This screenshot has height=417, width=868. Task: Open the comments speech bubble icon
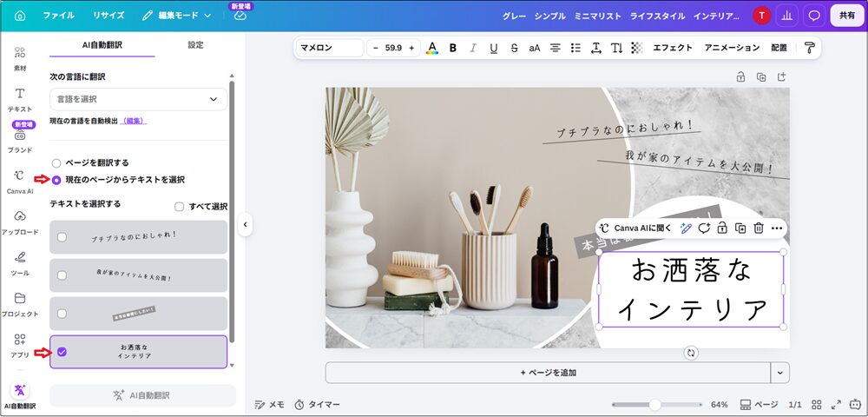pyautogui.click(x=814, y=16)
